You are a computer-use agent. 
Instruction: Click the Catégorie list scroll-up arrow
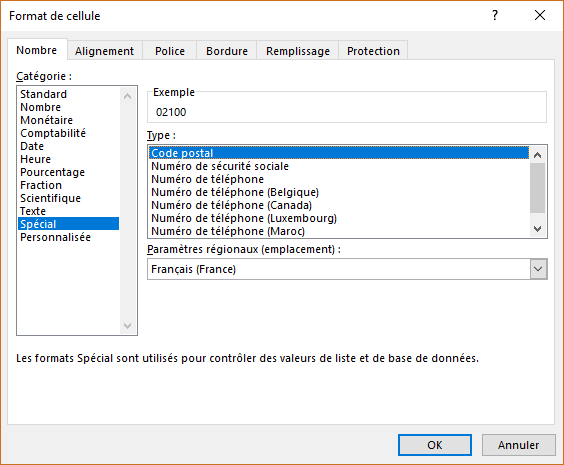127,96
